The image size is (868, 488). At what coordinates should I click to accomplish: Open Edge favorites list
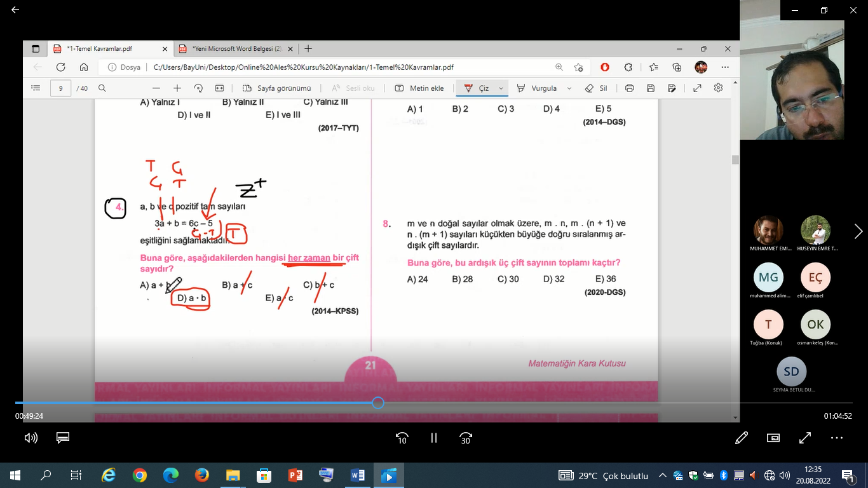(x=654, y=67)
